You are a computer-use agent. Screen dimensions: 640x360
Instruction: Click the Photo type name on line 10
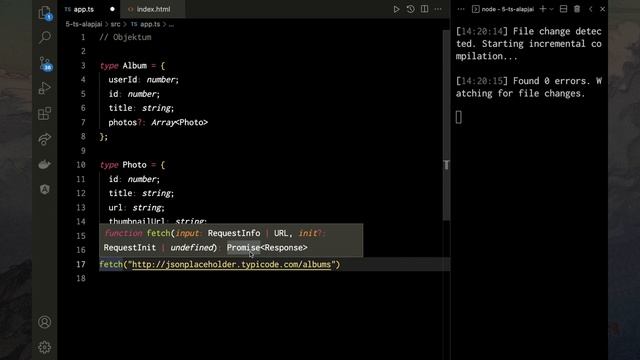[x=134, y=165]
